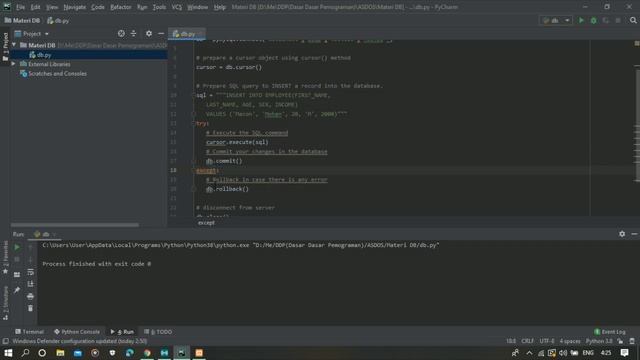Change line separator CRLF in status bar
This screenshot has width=640, height=360.
pyautogui.click(x=527, y=341)
